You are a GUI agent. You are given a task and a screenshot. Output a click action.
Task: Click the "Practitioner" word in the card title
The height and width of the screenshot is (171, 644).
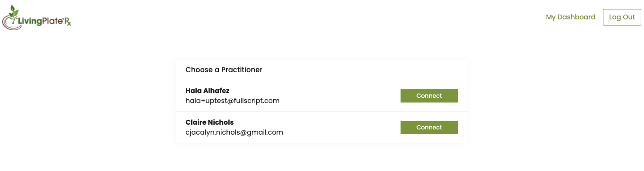(x=242, y=70)
